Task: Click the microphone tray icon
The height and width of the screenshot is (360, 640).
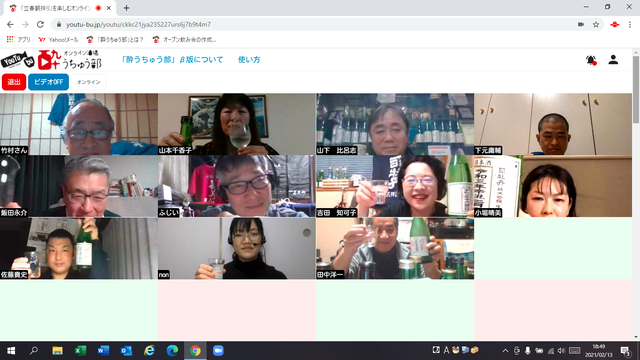Action: [x=528, y=351]
